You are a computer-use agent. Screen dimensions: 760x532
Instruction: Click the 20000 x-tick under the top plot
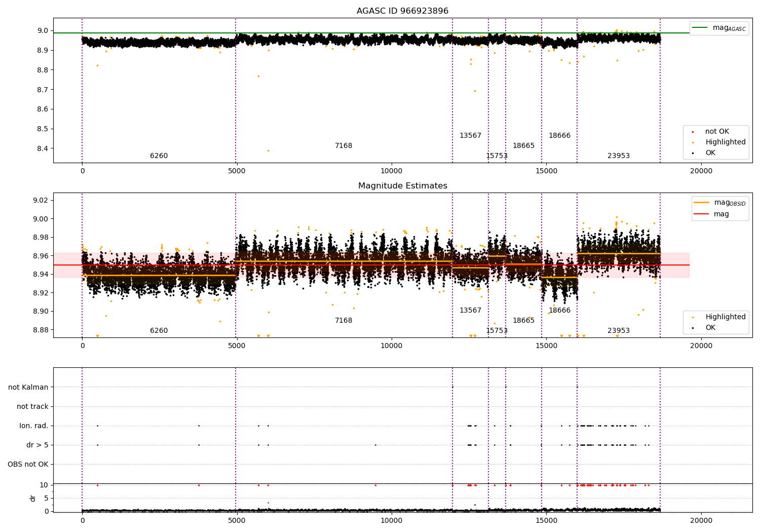[701, 171]
